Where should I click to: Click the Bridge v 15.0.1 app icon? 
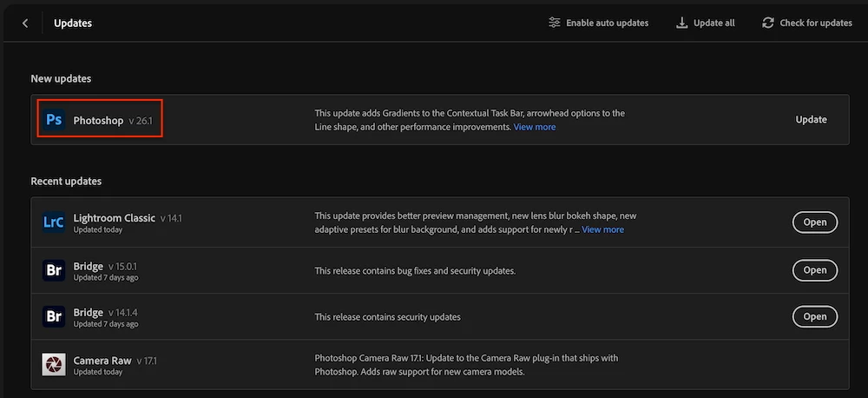point(54,270)
